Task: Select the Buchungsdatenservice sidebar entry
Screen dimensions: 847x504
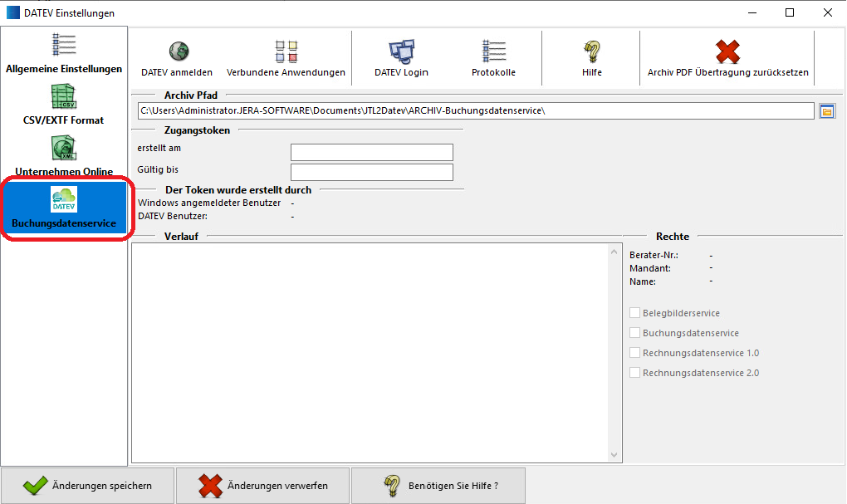Action: (64, 208)
